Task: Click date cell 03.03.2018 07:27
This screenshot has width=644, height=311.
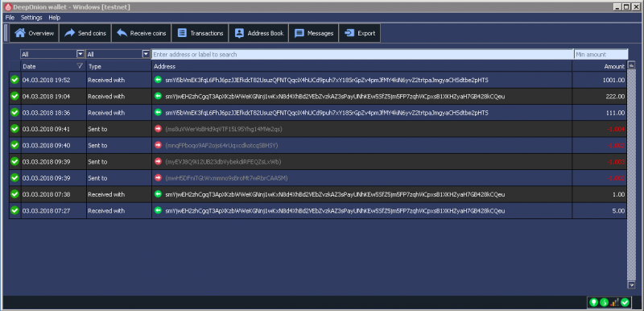Action: coord(53,210)
